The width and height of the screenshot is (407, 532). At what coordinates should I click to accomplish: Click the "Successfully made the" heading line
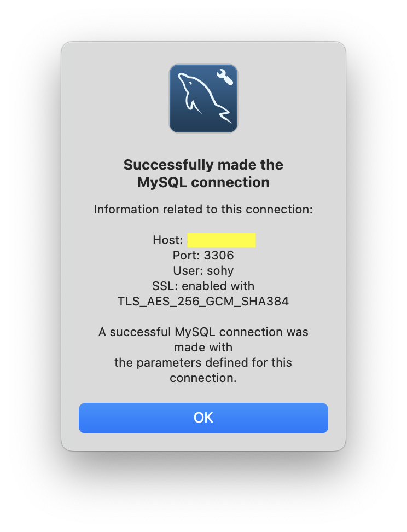[203, 165]
